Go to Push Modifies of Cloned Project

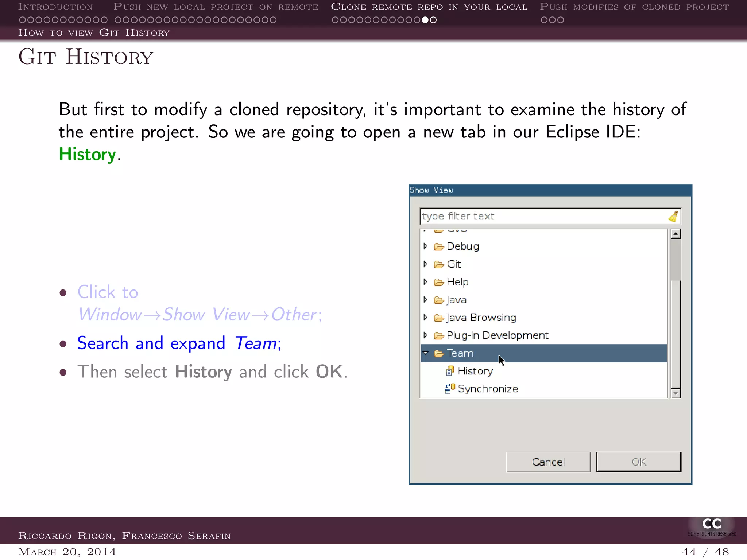click(x=634, y=7)
